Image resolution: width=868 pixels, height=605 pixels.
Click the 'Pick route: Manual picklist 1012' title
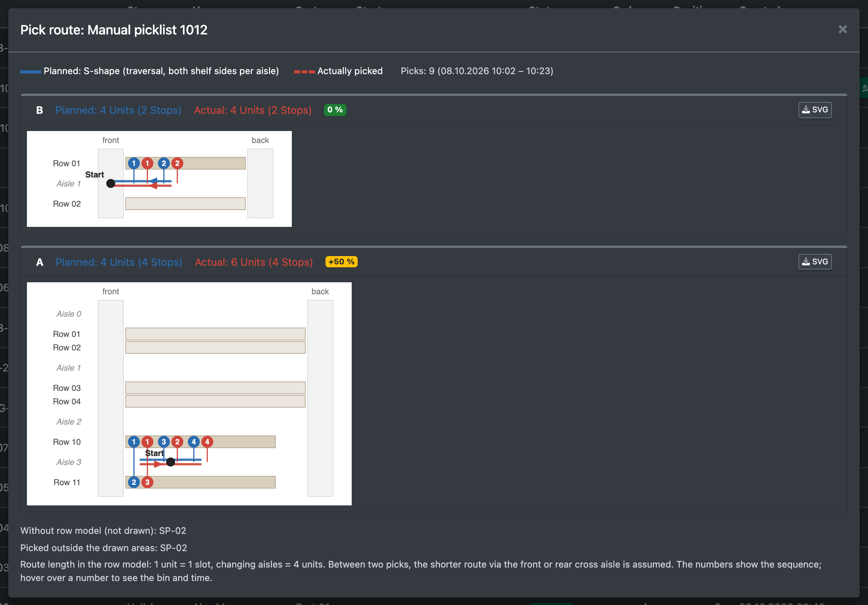coord(114,30)
